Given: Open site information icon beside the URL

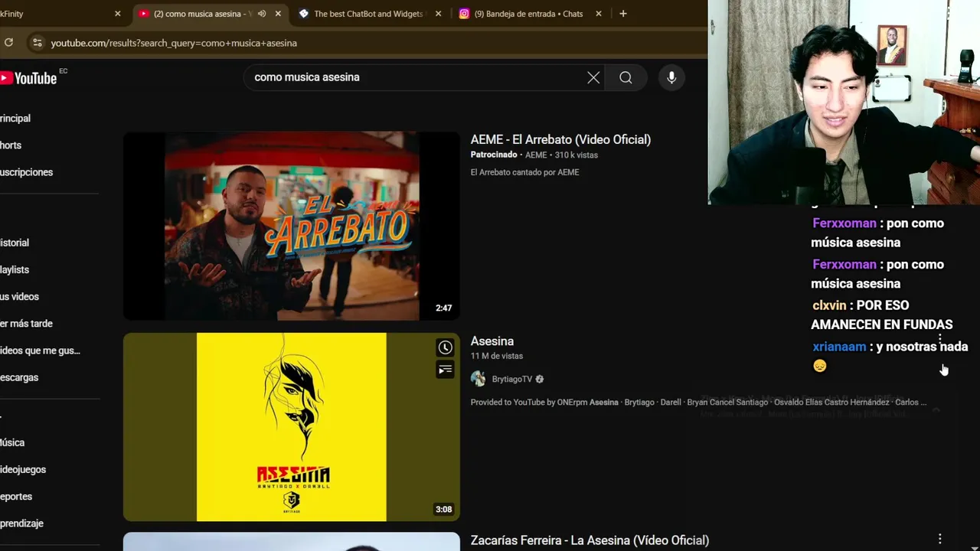Looking at the screenshot, I should pyautogui.click(x=37, y=43).
